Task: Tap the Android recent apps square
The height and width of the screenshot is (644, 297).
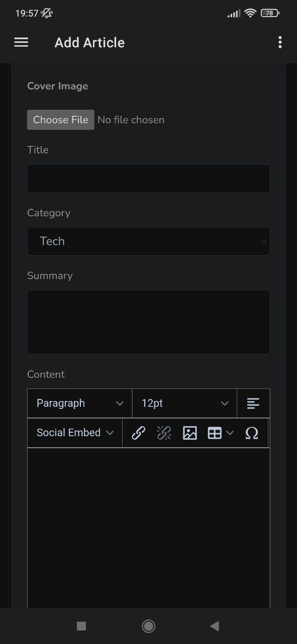Action: (81, 626)
